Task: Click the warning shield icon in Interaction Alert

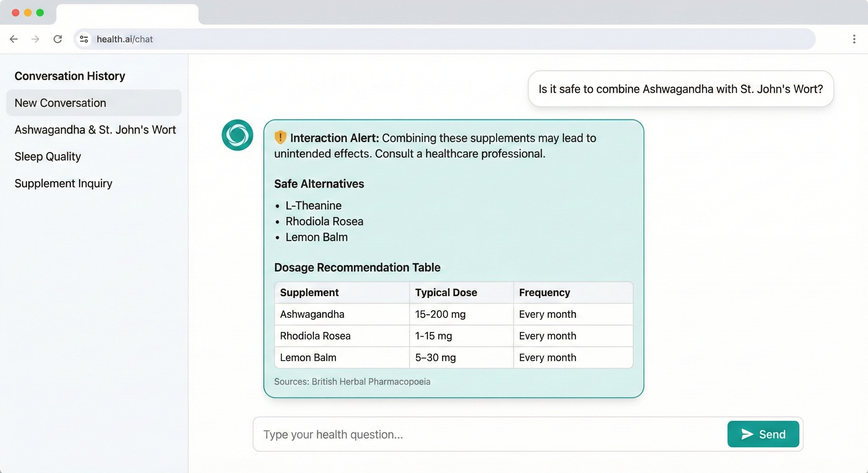Action: point(280,137)
